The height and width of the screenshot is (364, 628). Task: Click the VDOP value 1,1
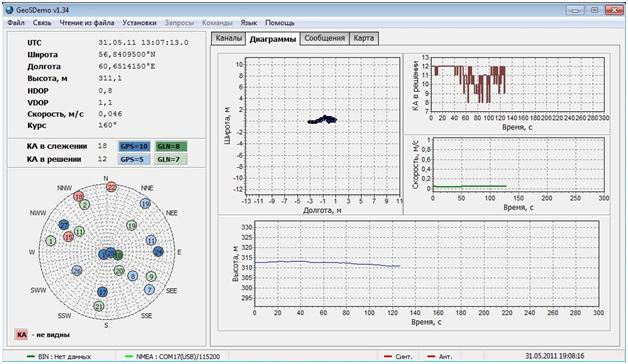coord(105,103)
